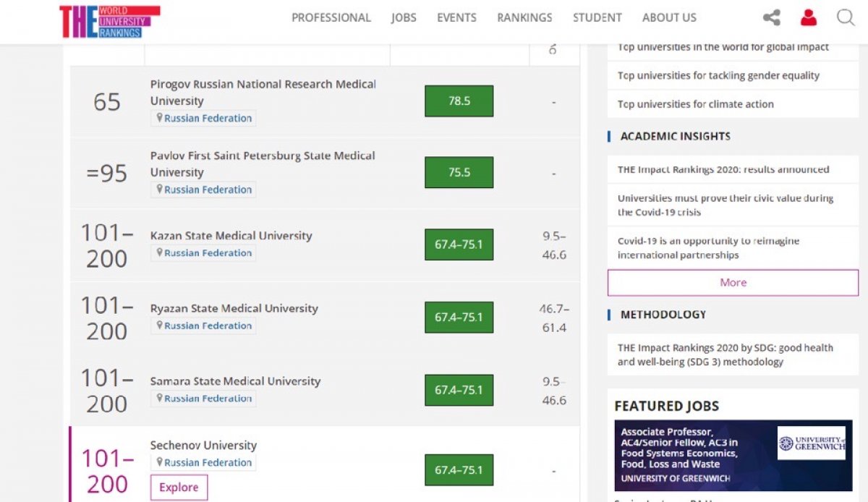This screenshot has width=868, height=502.
Task: Click the search magnifier icon
Action: coord(846,18)
